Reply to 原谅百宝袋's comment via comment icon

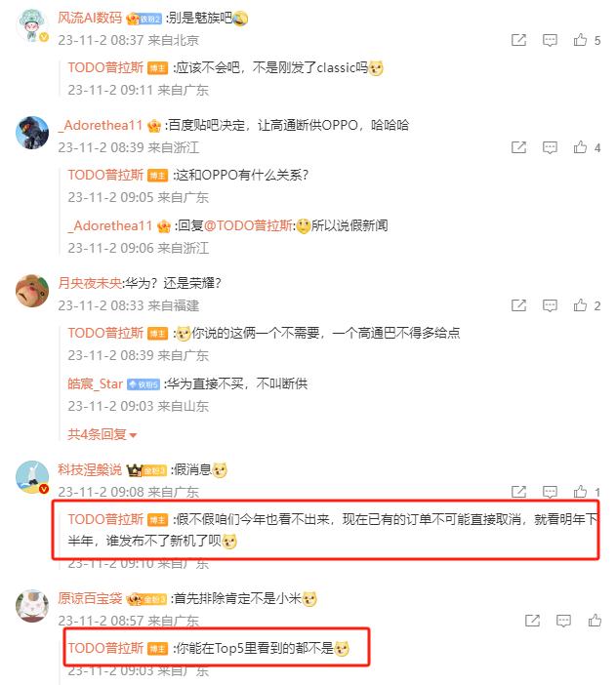[563, 621]
